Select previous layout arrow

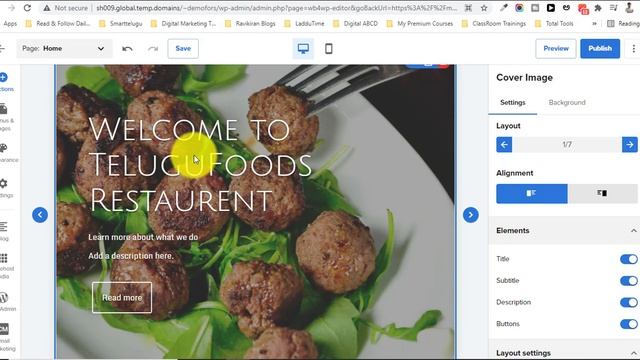(x=504, y=144)
